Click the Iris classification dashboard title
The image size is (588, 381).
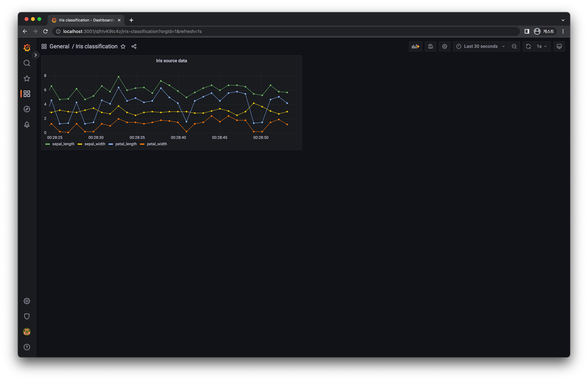coord(96,47)
